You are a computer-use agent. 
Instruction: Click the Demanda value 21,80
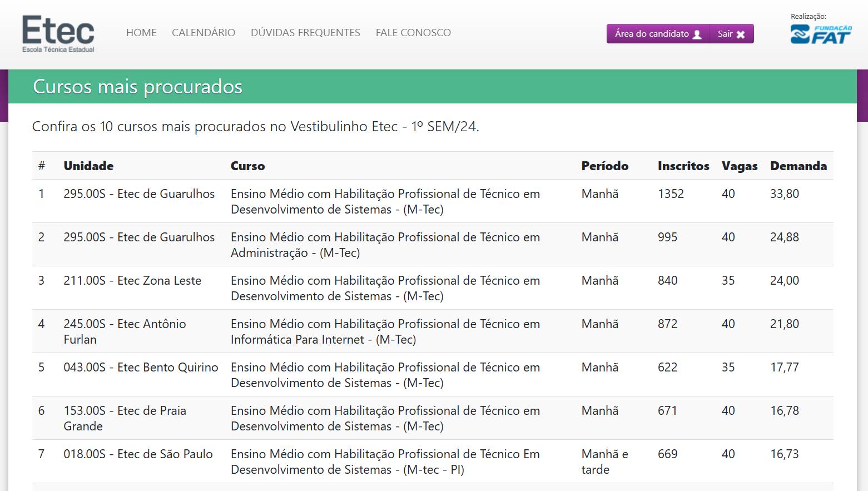785,324
